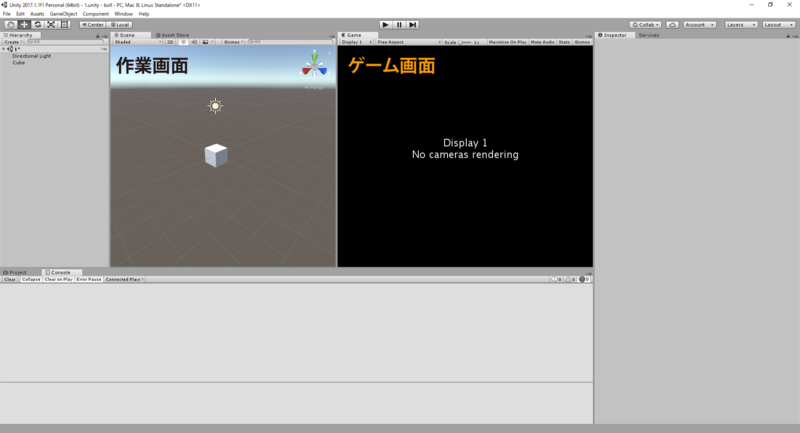The width and height of the screenshot is (800, 433).
Task: Switch to the Services tab
Action: pos(648,35)
